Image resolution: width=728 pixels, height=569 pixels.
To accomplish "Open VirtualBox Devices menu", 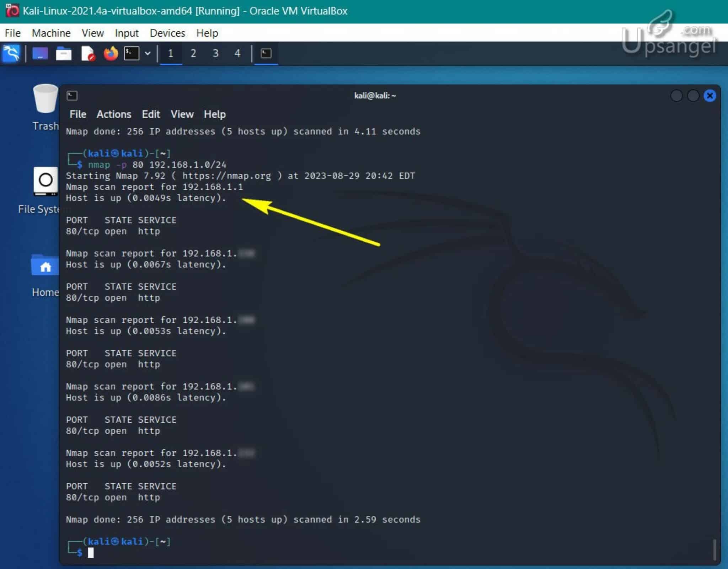I will [167, 33].
